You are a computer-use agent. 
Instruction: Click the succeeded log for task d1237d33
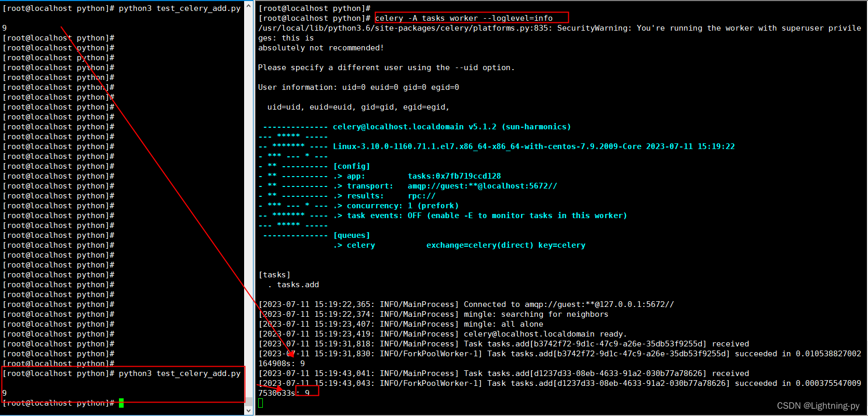click(x=559, y=383)
